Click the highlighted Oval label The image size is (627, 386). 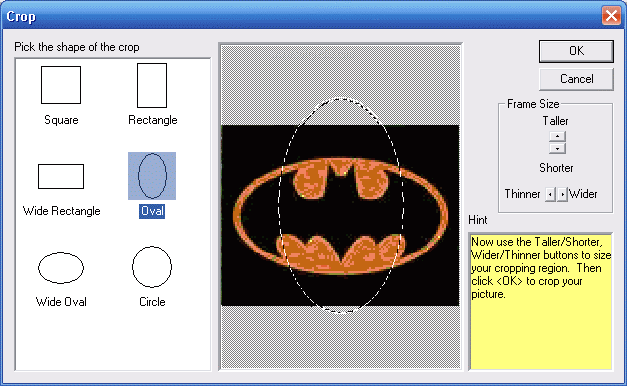(x=152, y=211)
